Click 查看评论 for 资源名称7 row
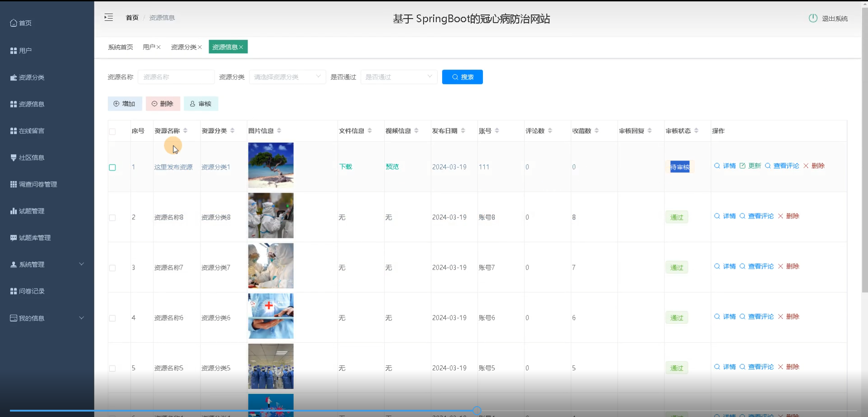Viewport: 868px width, 417px height. [757, 266]
